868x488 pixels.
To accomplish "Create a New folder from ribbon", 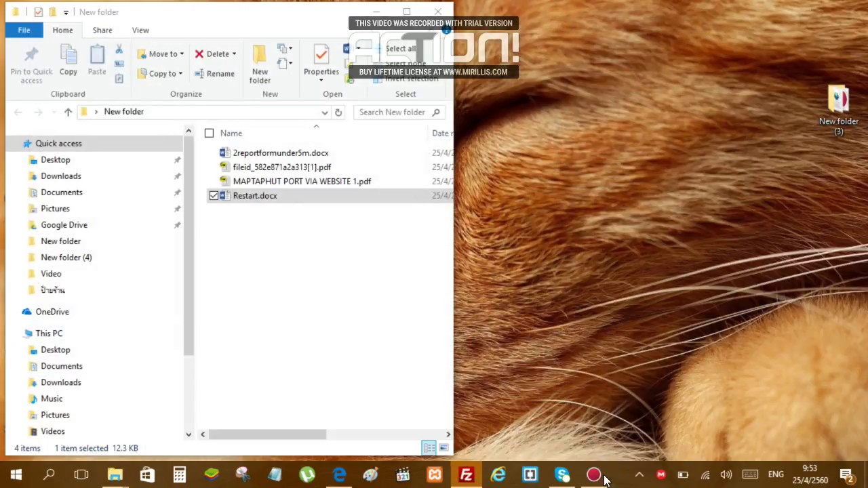I will click(x=260, y=64).
